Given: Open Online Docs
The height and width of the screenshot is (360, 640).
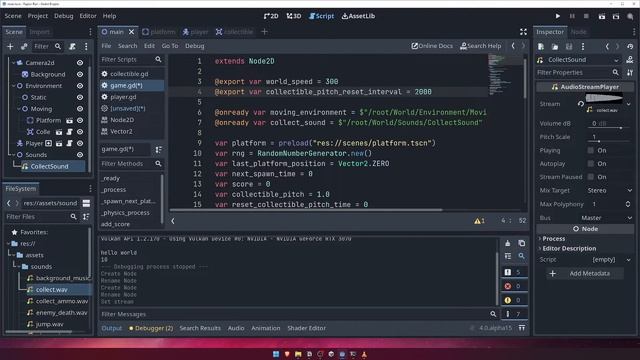Looking at the screenshot, I should (432, 46).
